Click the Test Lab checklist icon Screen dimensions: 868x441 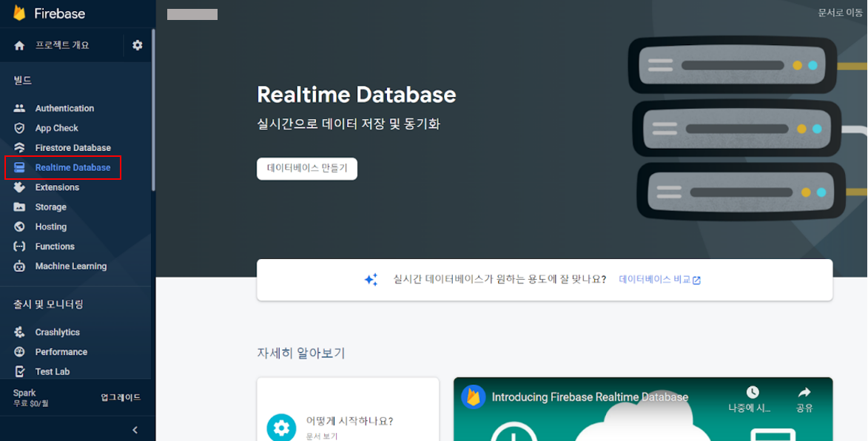19,371
